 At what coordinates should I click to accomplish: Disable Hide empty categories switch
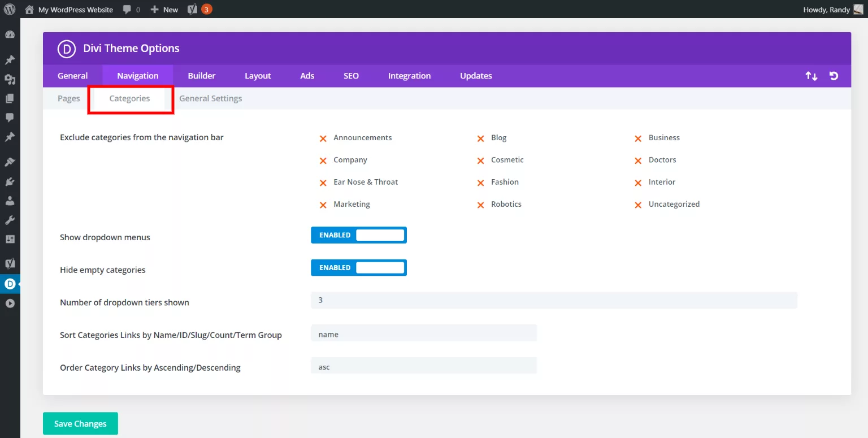tap(359, 268)
